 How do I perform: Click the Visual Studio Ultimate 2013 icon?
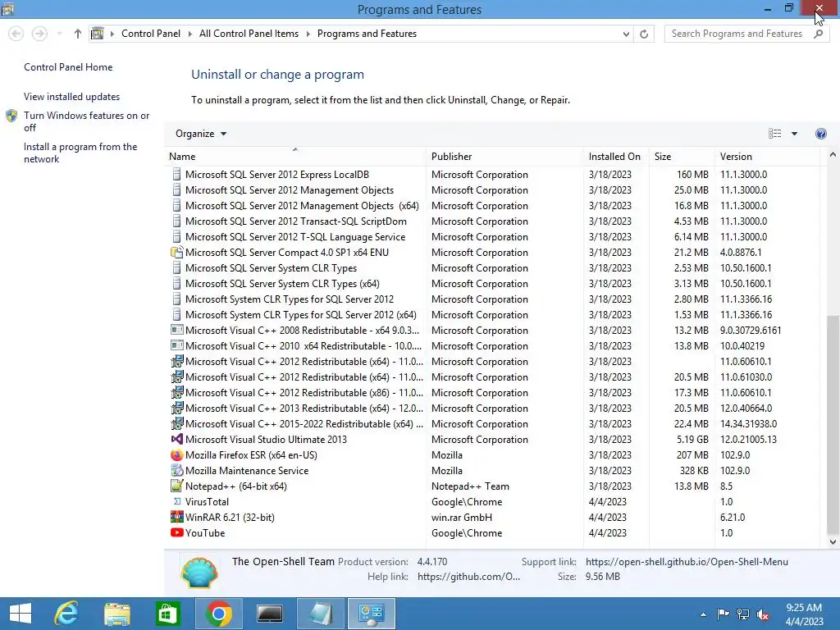[177, 440]
